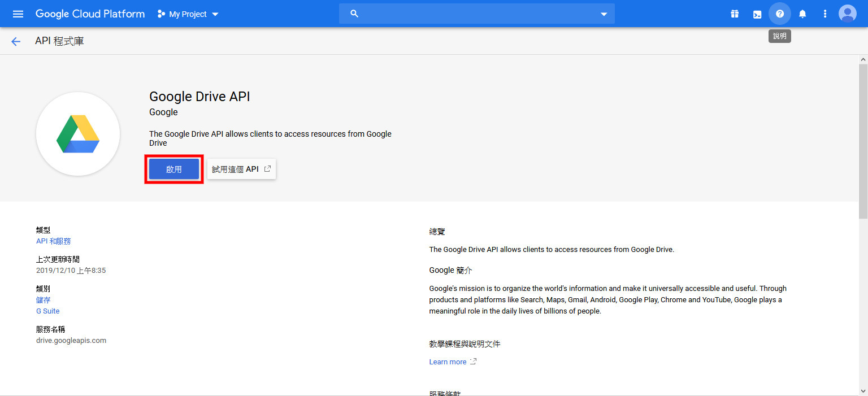Open the 儲存 category link
This screenshot has height=396, width=868.
pyautogui.click(x=44, y=300)
